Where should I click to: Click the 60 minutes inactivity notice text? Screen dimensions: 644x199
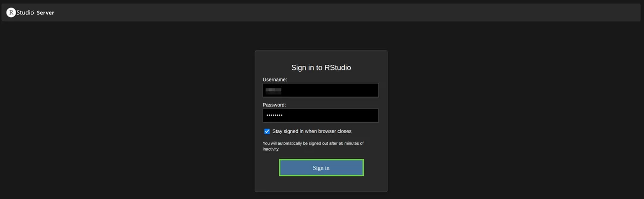[x=313, y=146]
